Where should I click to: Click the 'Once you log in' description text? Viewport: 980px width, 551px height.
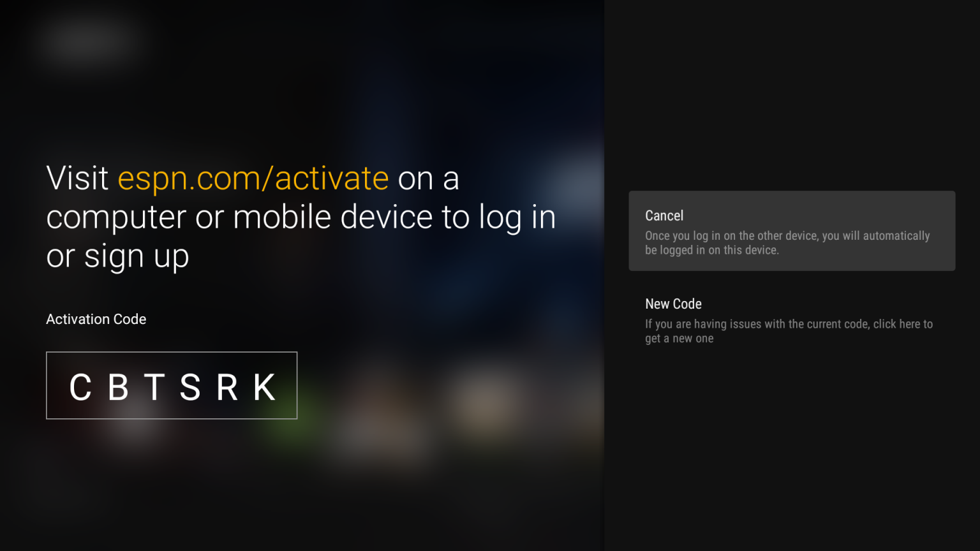pos(787,243)
